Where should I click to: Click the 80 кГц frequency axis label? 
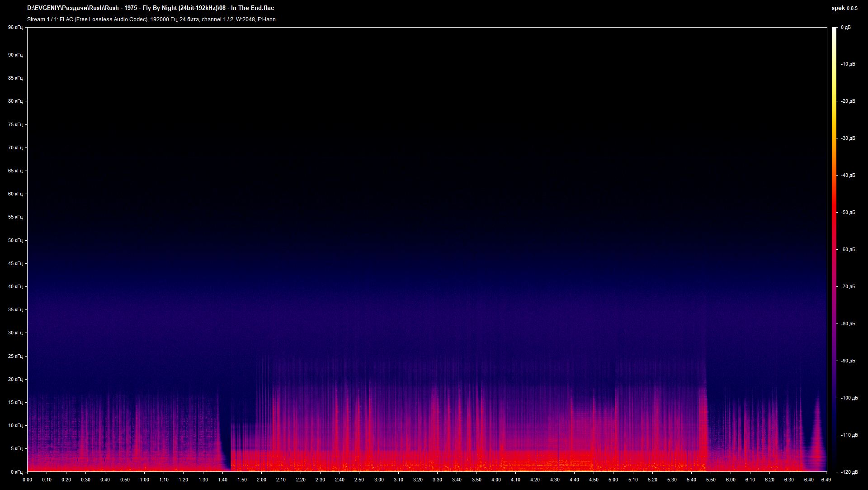[x=15, y=101]
